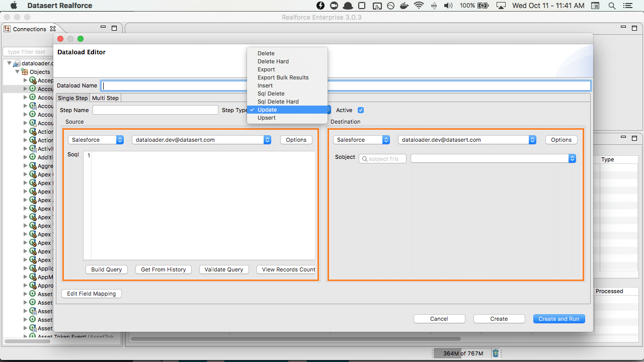This screenshot has width=644, height=362.
Task: Open Edit Field Mapping
Action: pos(92,294)
